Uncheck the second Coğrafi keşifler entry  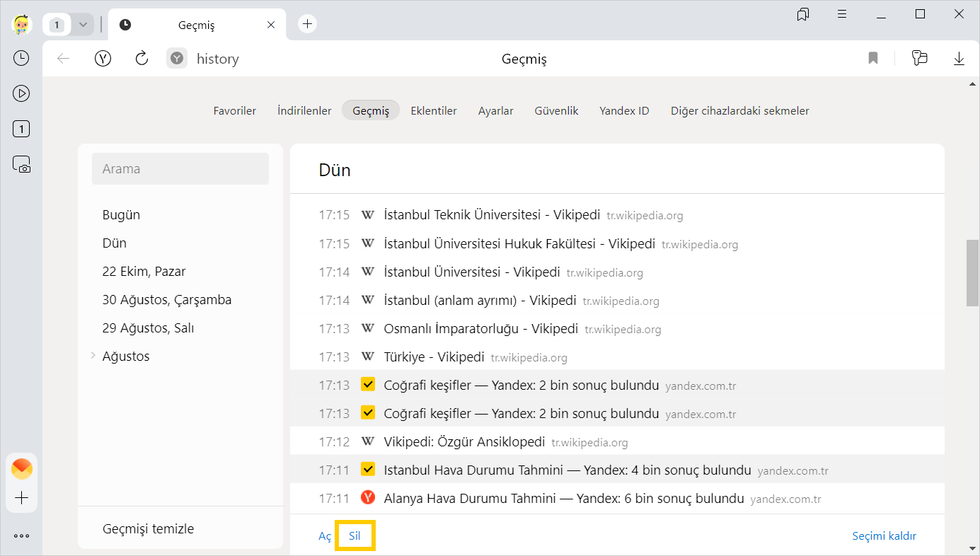pos(368,413)
